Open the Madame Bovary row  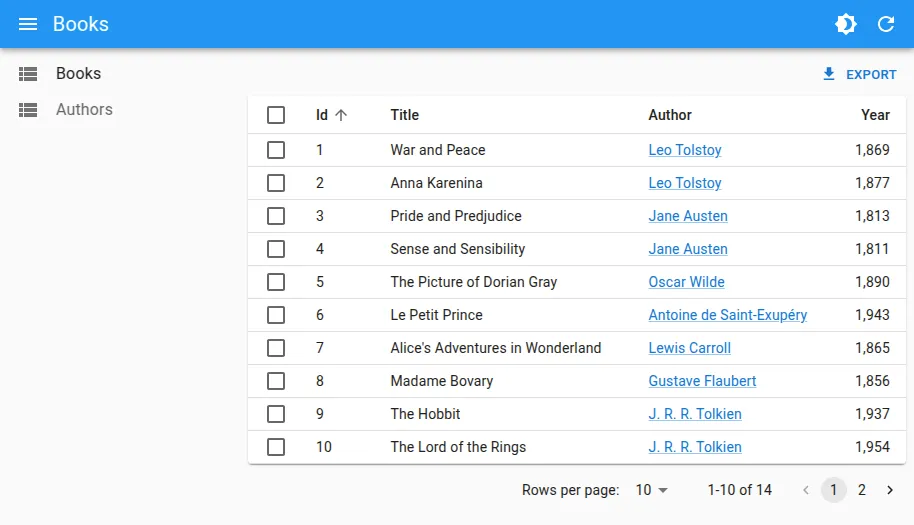pyautogui.click(x=442, y=381)
